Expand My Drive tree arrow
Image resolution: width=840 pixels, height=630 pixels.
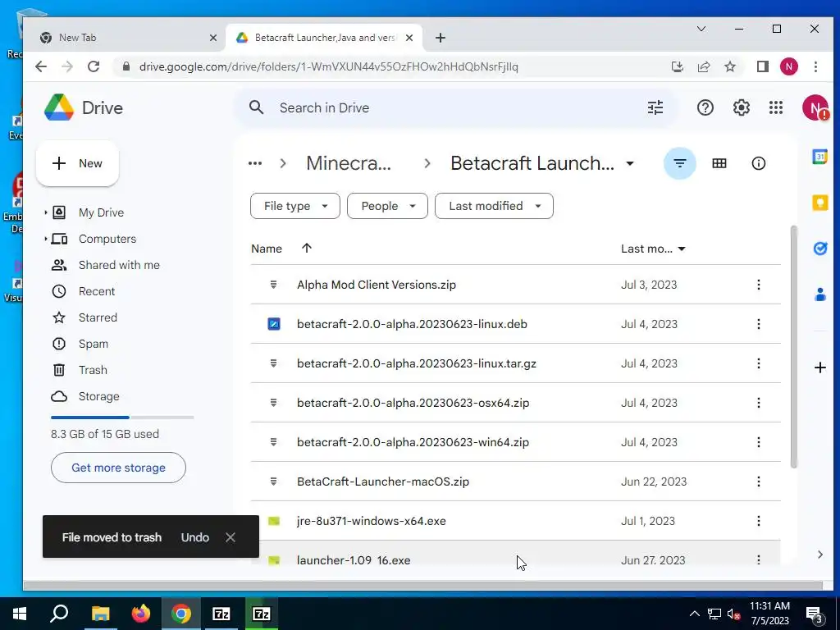(x=46, y=212)
